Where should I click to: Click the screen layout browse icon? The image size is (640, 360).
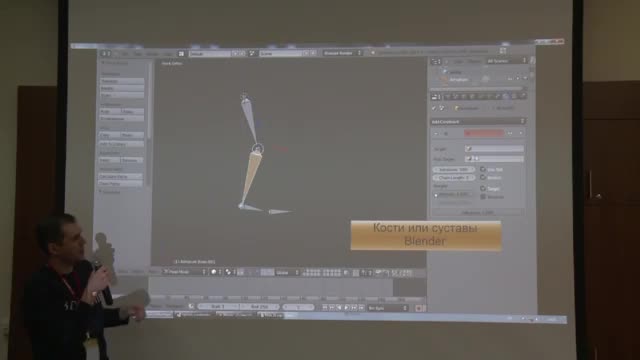click(181, 53)
